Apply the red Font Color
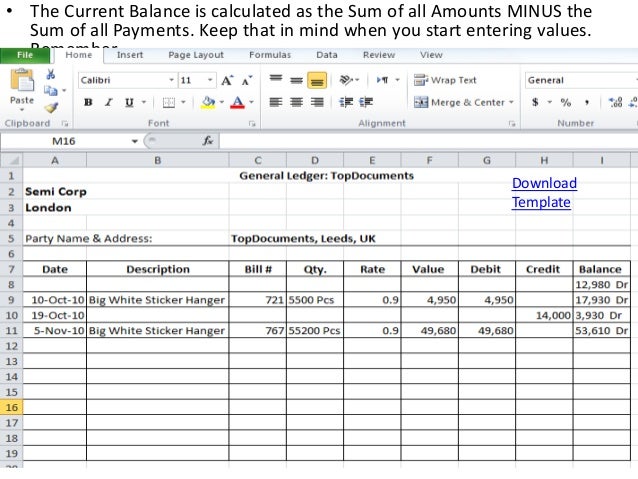The width and height of the screenshot is (638, 479). click(x=238, y=103)
